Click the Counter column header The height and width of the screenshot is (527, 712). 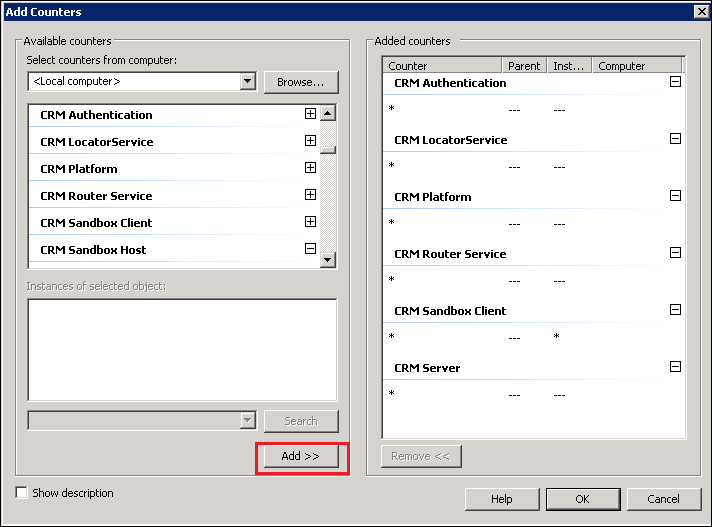[x=442, y=66]
